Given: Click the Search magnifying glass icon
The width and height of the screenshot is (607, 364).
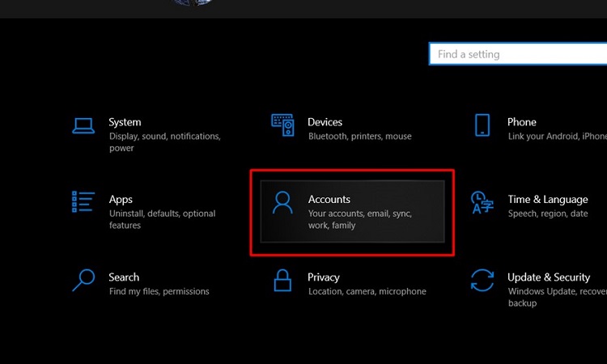Looking at the screenshot, I should pos(83,280).
